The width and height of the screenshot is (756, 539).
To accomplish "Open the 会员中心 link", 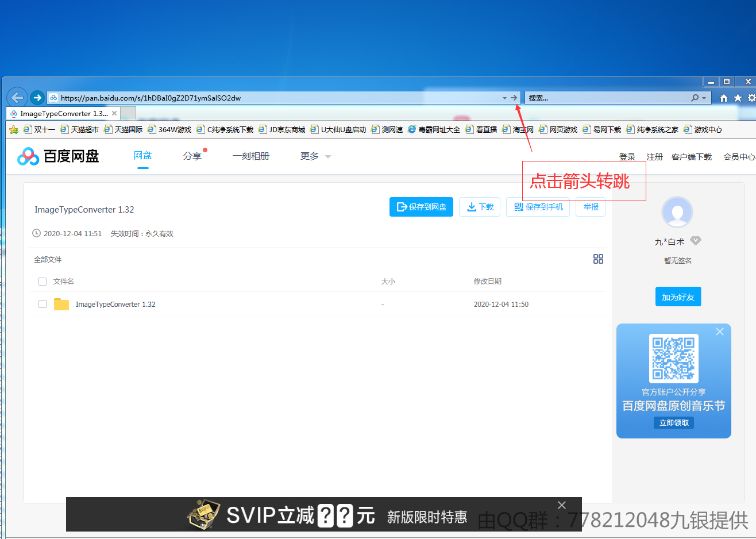I will [x=739, y=157].
